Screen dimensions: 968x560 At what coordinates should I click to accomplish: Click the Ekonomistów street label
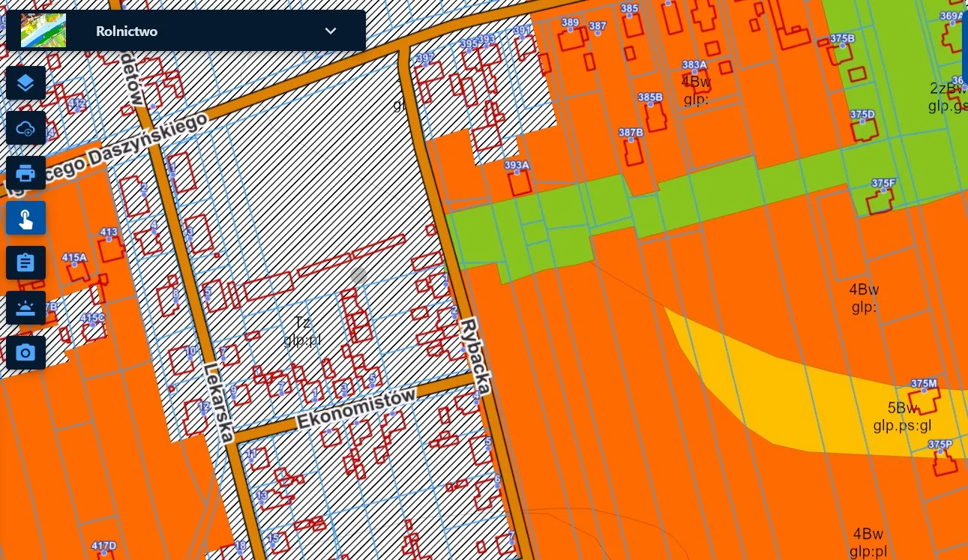point(355,409)
